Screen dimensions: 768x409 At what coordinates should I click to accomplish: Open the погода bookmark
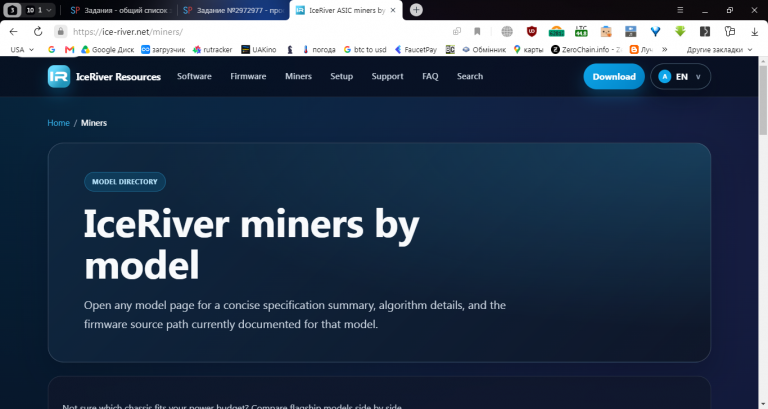coord(319,49)
